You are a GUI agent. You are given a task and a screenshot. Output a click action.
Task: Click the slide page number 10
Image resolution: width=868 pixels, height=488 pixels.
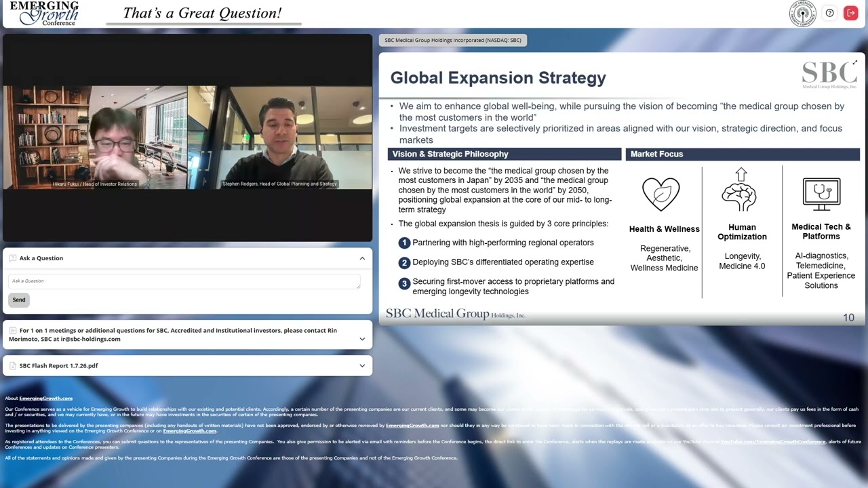[x=848, y=318]
